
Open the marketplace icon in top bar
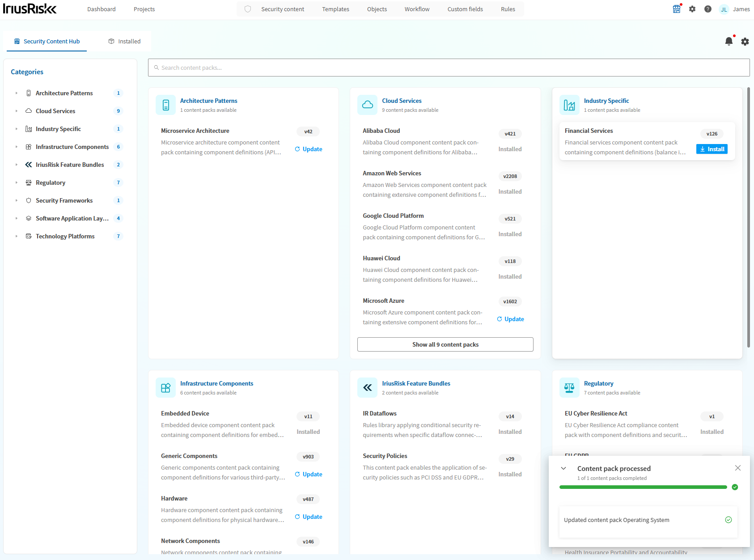(x=677, y=9)
